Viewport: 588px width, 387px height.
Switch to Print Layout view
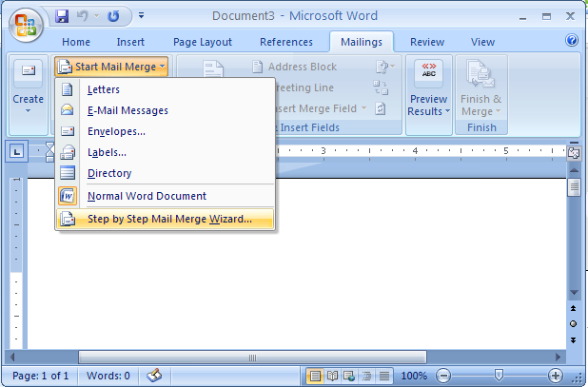314,376
